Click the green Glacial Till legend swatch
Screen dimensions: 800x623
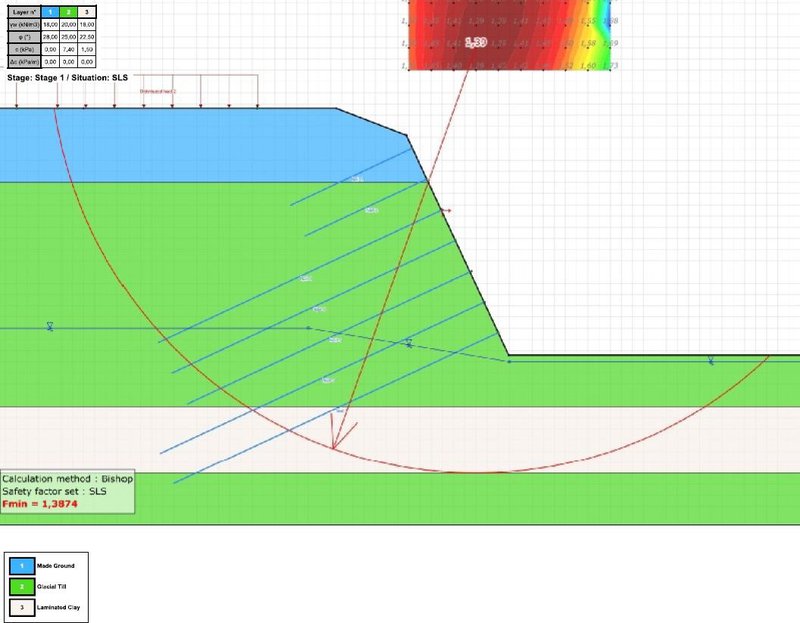pos(21,587)
